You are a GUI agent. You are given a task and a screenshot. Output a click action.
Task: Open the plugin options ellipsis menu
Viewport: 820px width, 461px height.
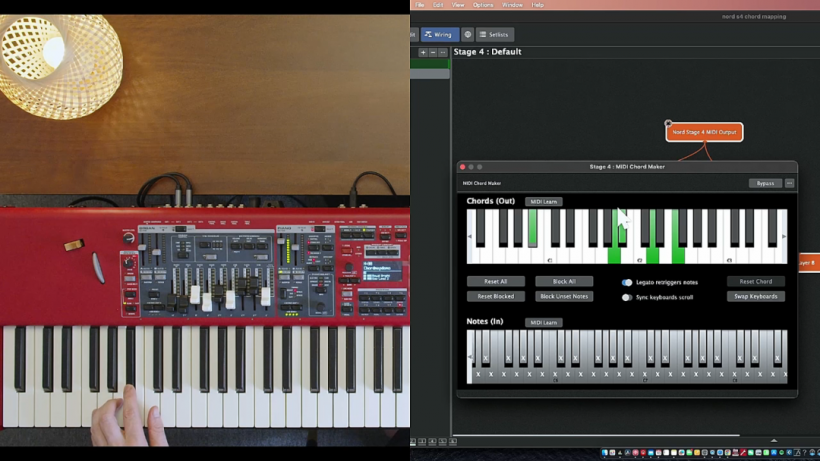click(789, 183)
